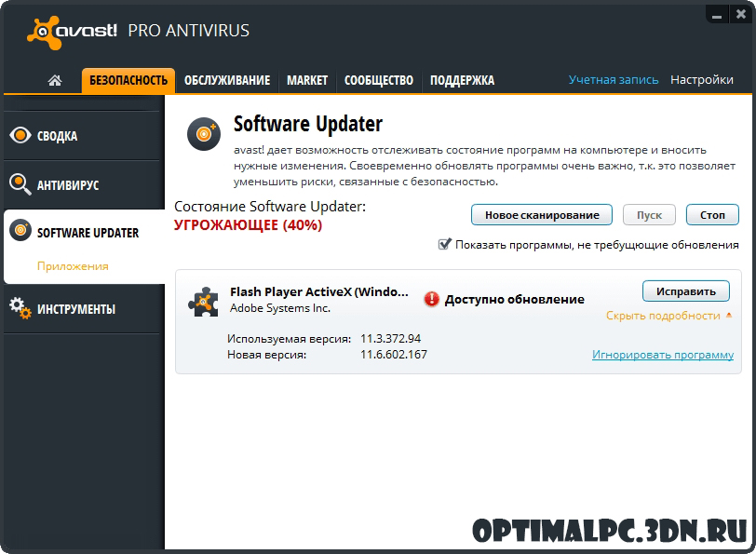Click the Новая версия label

[x=266, y=355]
